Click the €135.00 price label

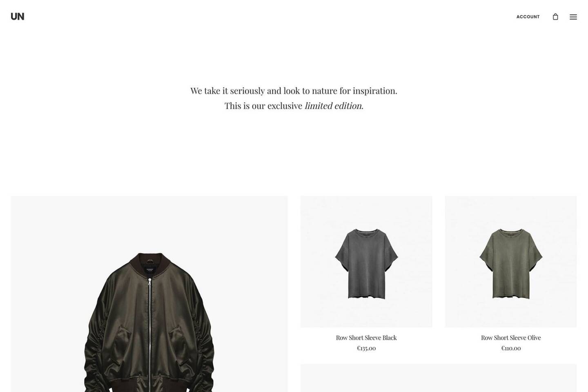point(366,348)
